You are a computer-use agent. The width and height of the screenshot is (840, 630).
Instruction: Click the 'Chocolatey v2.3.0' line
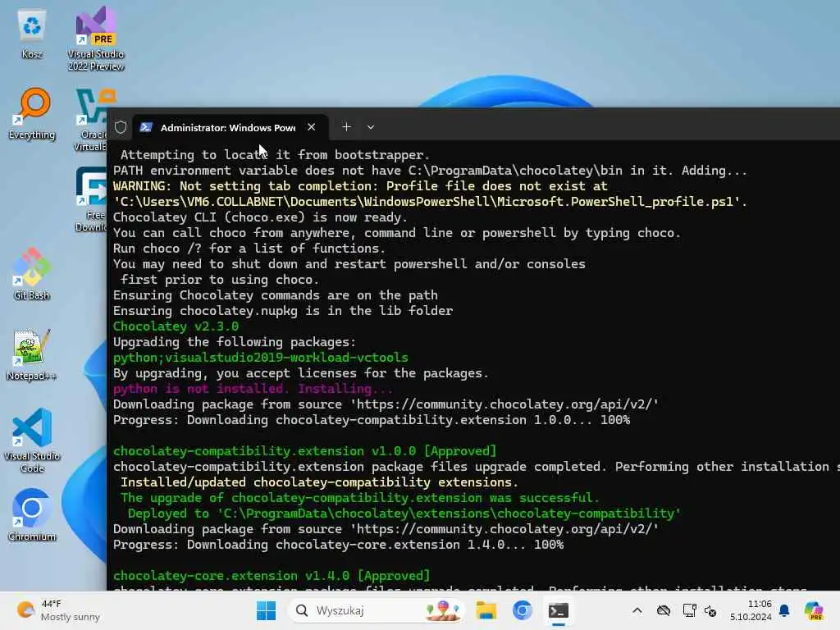(x=176, y=326)
